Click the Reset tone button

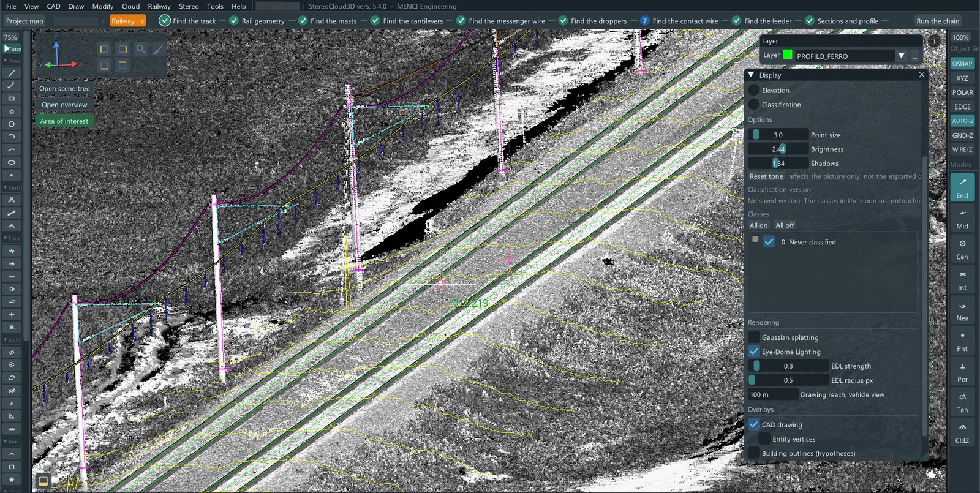tap(766, 176)
